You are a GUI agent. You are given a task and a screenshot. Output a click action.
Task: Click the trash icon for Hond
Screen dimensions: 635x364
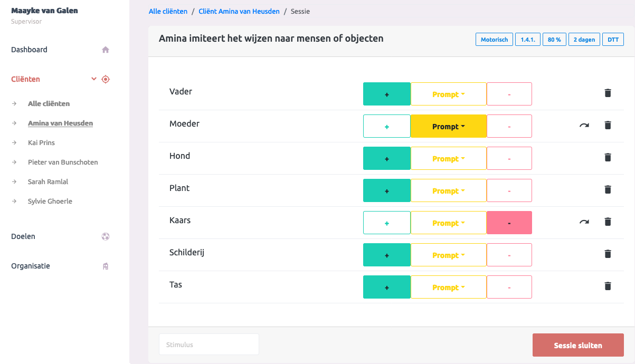pos(608,158)
